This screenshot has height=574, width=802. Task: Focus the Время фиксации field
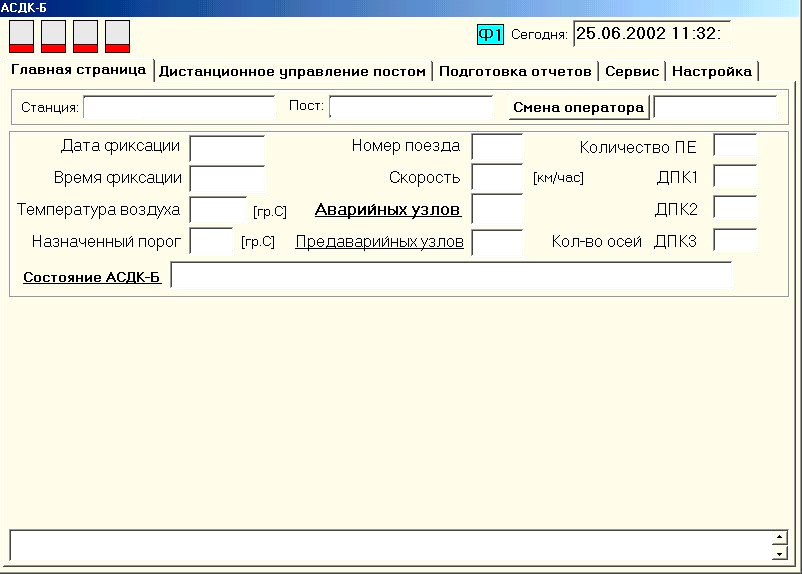coord(228,179)
